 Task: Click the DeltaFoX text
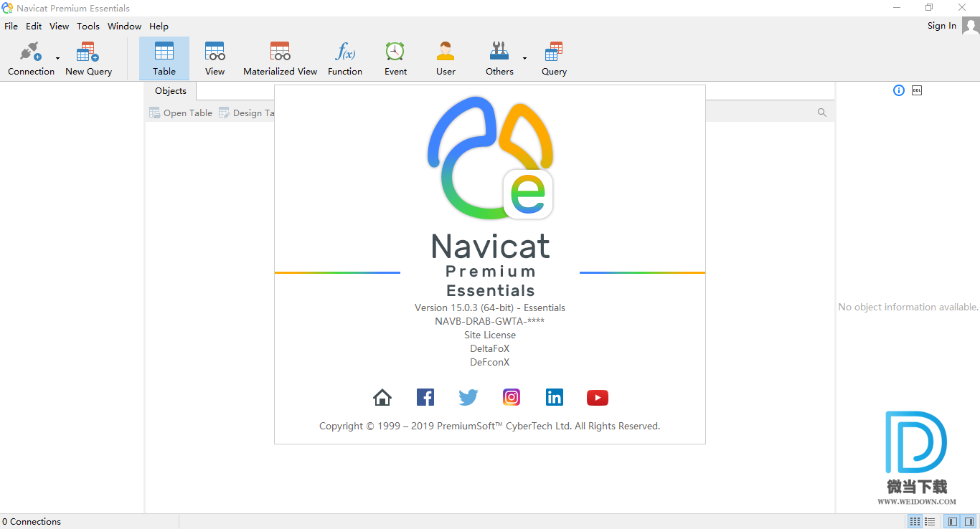click(490, 348)
